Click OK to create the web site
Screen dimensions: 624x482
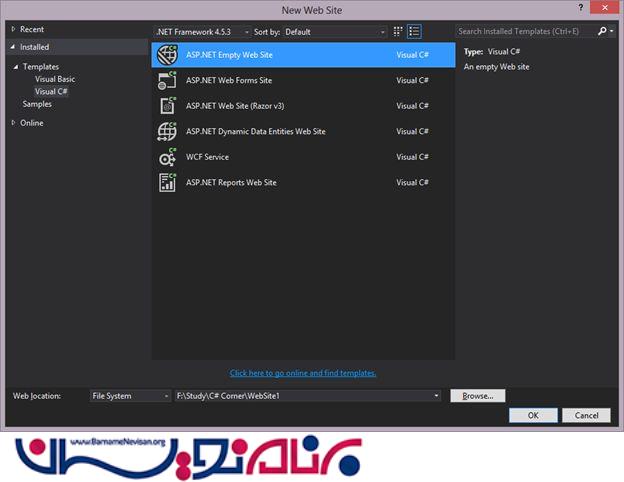pyautogui.click(x=533, y=415)
